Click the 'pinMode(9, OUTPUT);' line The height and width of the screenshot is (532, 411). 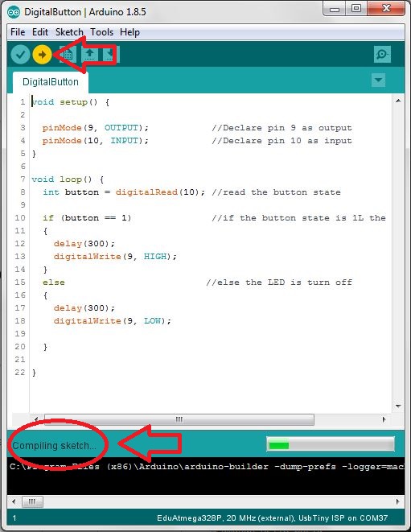[x=96, y=128]
